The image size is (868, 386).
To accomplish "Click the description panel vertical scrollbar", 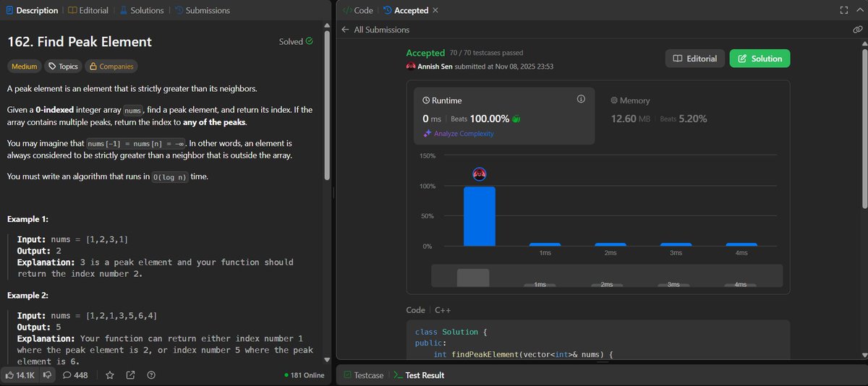I will point(327,106).
